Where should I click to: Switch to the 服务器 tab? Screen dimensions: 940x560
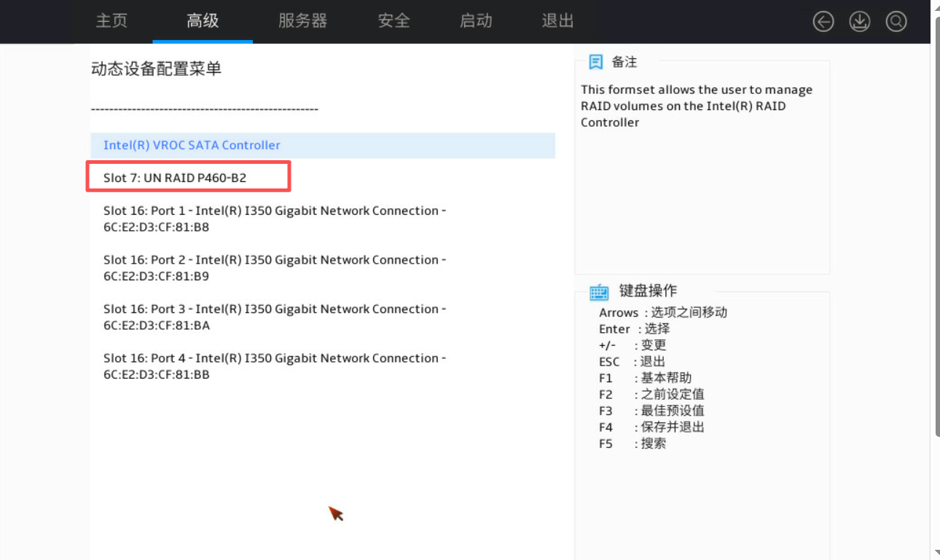point(303,21)
